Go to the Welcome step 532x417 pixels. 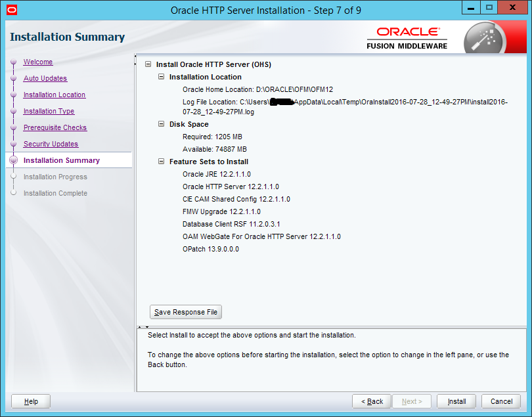coord(38,62)
